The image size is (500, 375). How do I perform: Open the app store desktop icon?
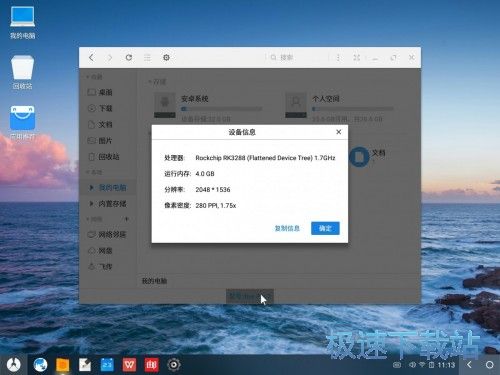pyautogui.click(x=22, y=123)
